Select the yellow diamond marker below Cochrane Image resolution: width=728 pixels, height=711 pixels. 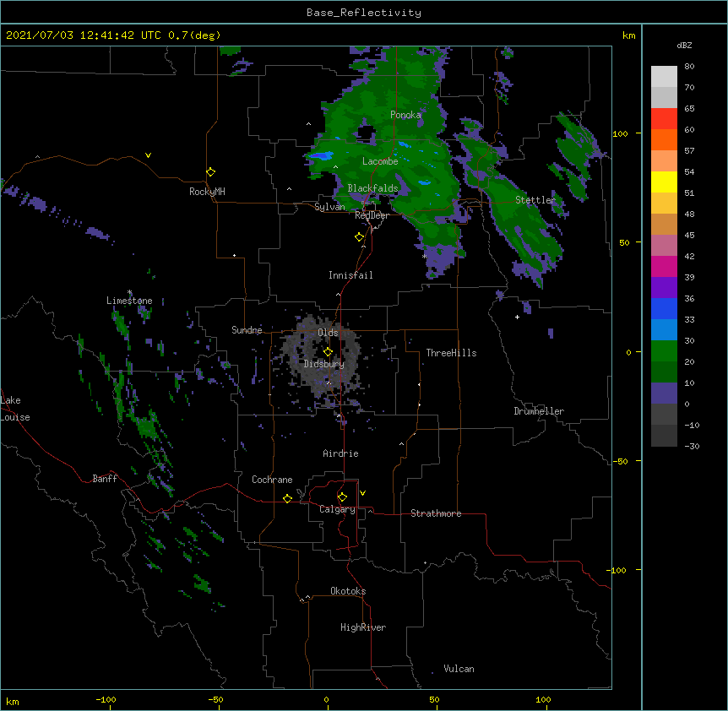287,498
